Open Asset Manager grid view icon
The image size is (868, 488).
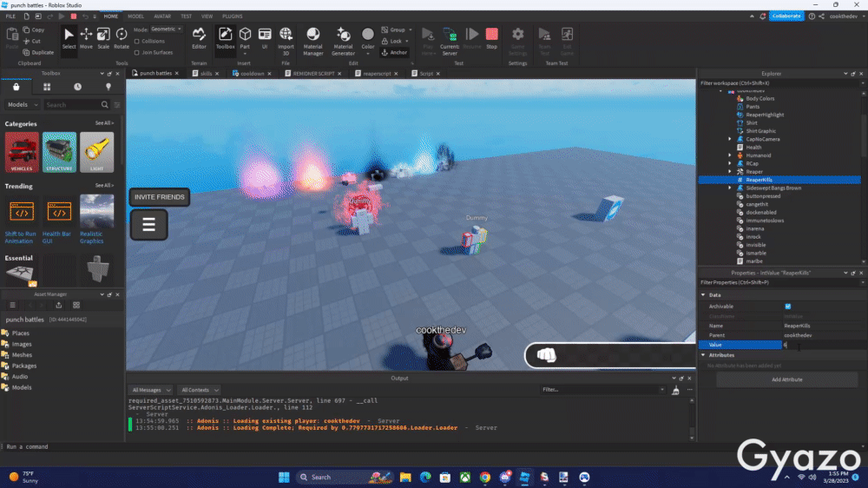click(76, 305)
